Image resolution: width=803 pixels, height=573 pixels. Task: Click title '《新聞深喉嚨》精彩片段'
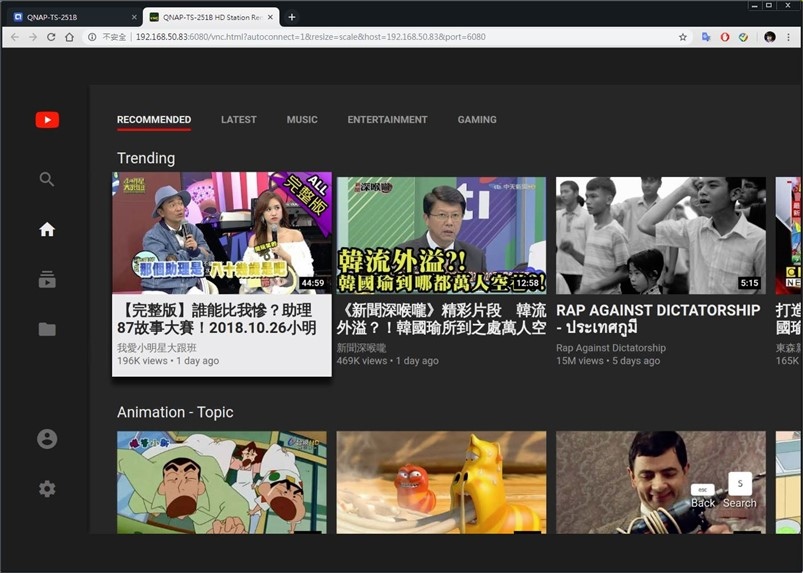coord(441,319)
